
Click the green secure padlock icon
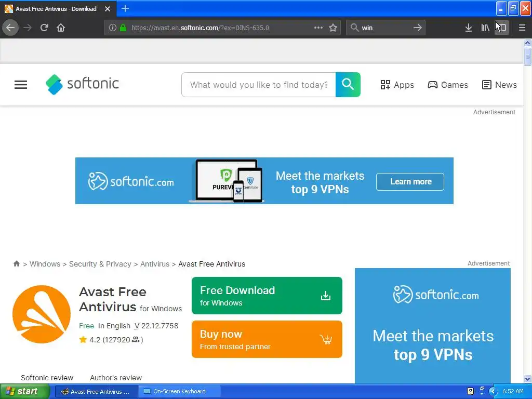click(123, 28)
